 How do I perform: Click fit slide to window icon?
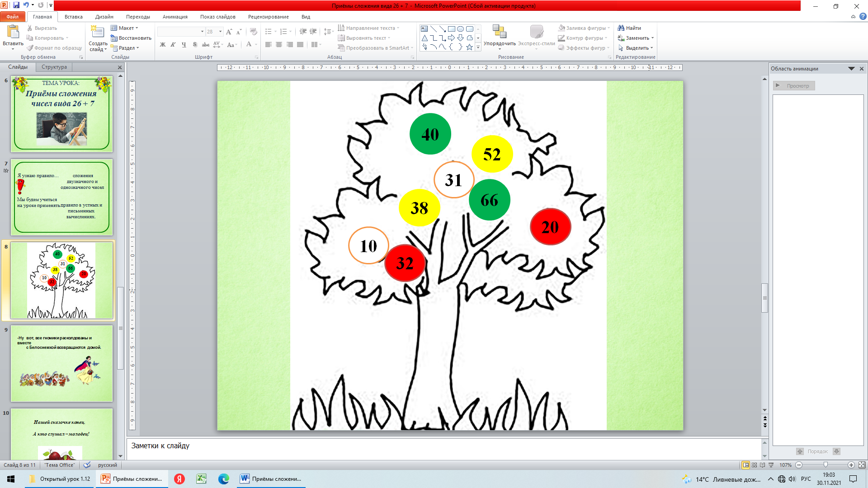pos(862,465)
